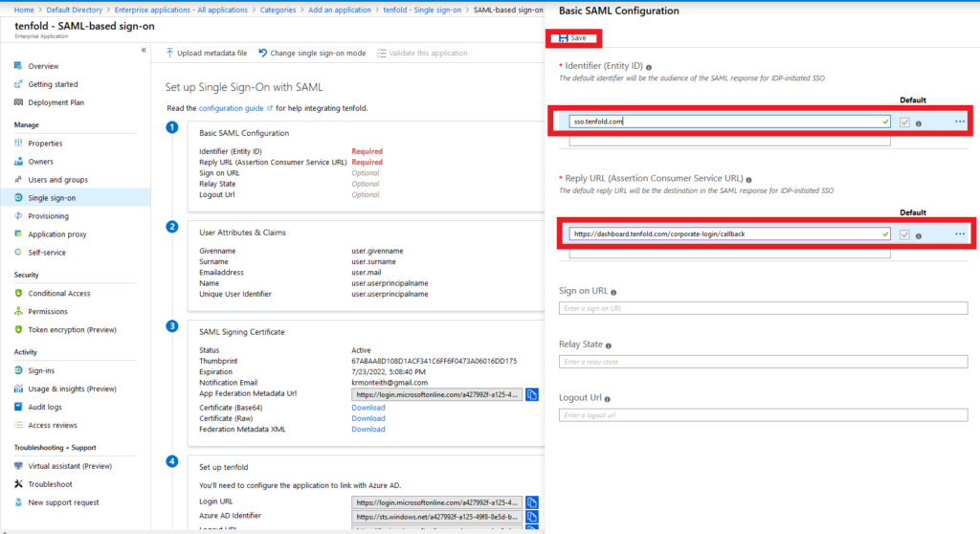Click the info icon next to Reply URL heading
This screenshot has height=534, width=980.
pyautogui.click(x=748, y=180)
